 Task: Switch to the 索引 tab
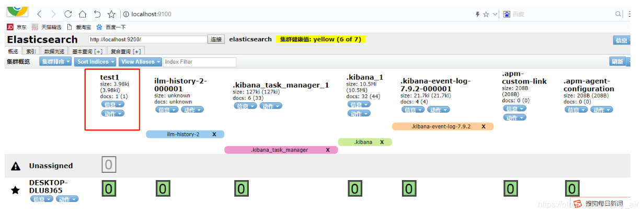pos(31,51)
